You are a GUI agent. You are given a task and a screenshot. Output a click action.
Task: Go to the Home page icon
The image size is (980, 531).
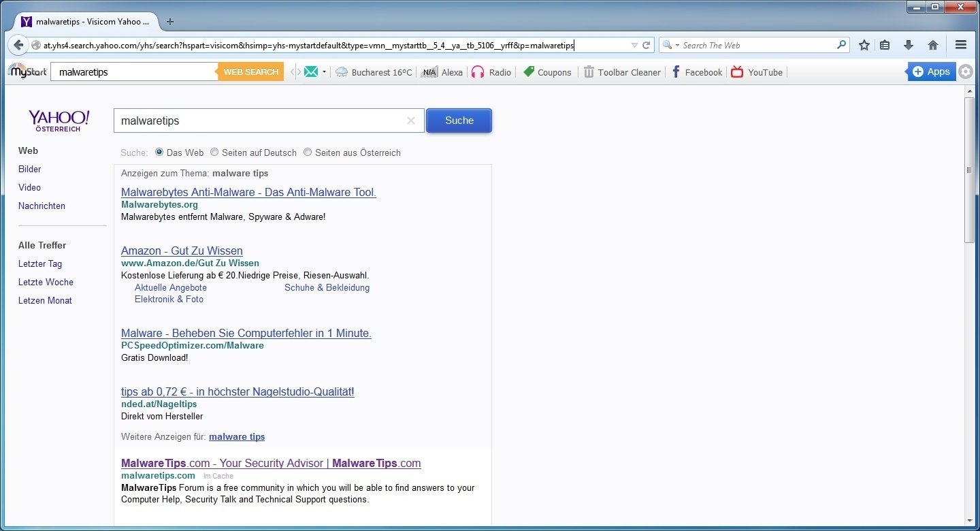[933, 45]
